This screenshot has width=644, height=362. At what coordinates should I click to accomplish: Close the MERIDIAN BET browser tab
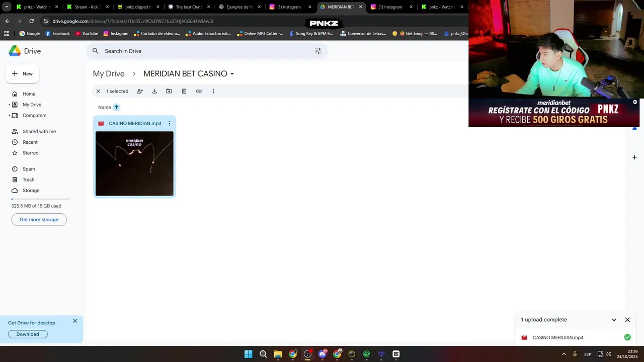[360, 7]
